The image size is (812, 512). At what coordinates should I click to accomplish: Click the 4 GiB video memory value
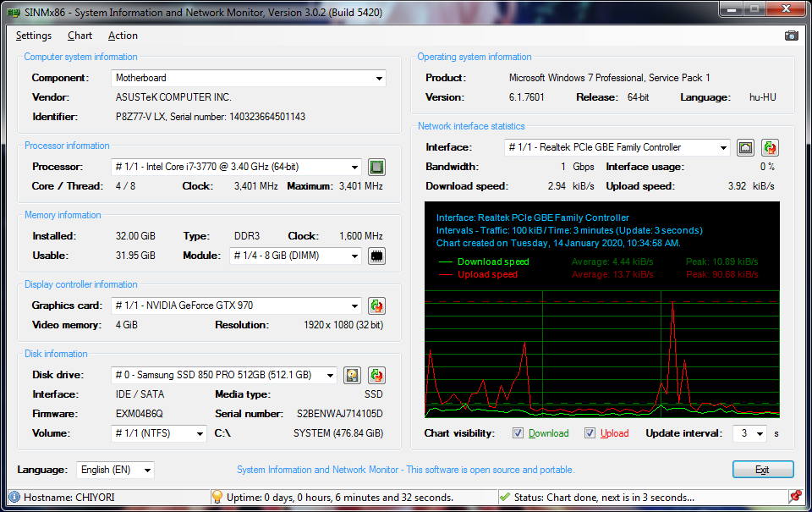pos(126,325)
